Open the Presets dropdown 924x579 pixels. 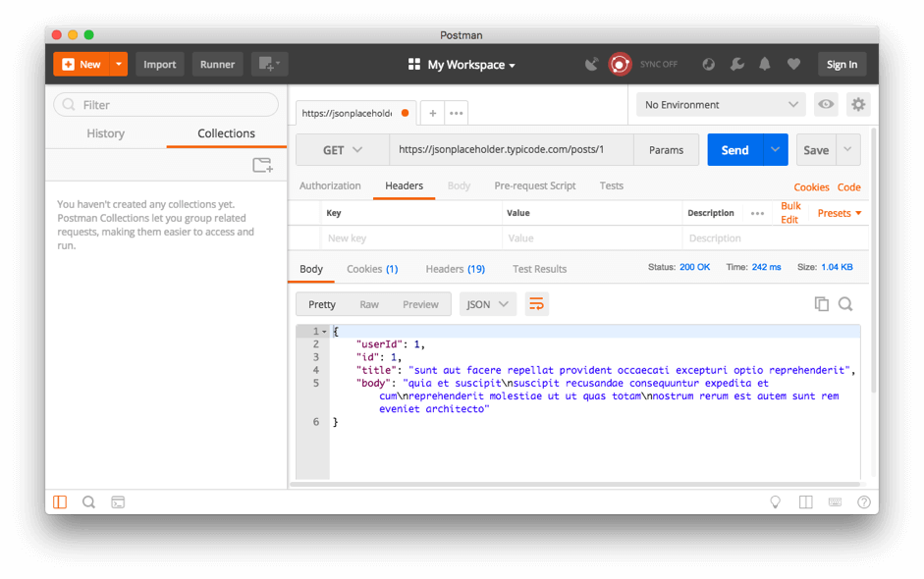point(840,213)
